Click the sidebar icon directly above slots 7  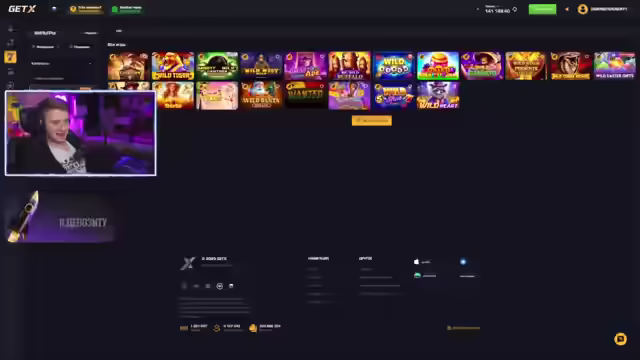(x=11, y=42)
